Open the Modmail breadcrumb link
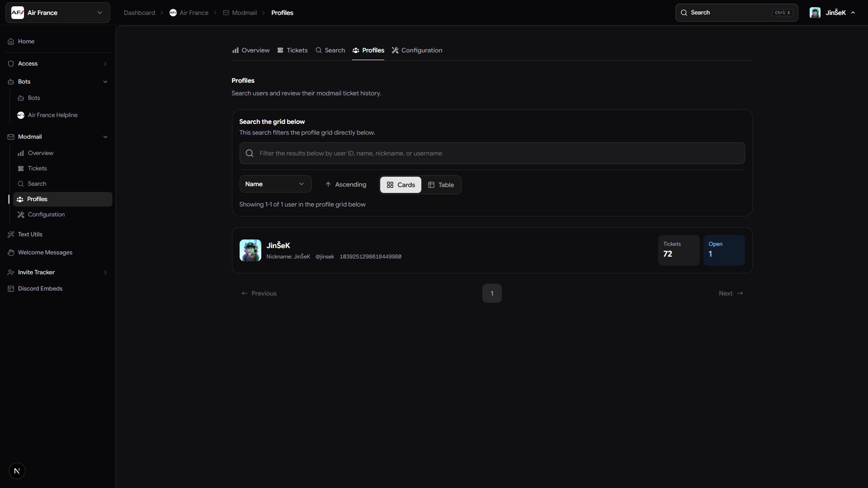 tap(240, 13)
